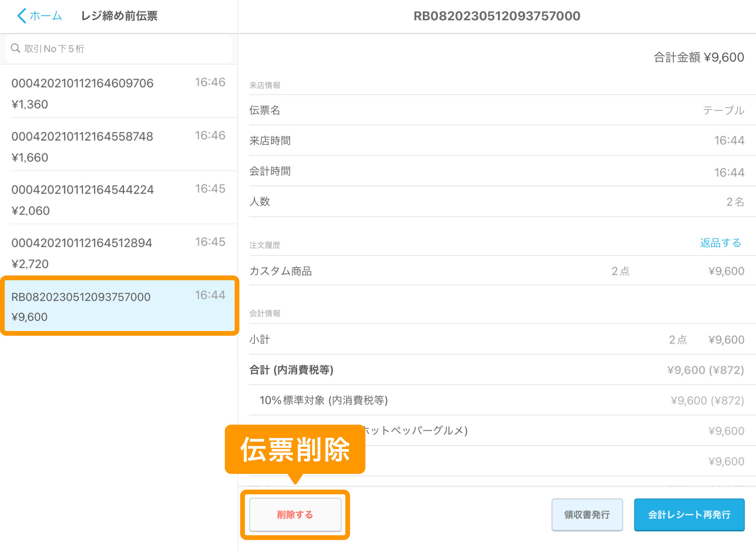Select slip 00042021011216455874​8 (¥1,660)
Viewport: 756px width, 551px height.
pos(118,146)
